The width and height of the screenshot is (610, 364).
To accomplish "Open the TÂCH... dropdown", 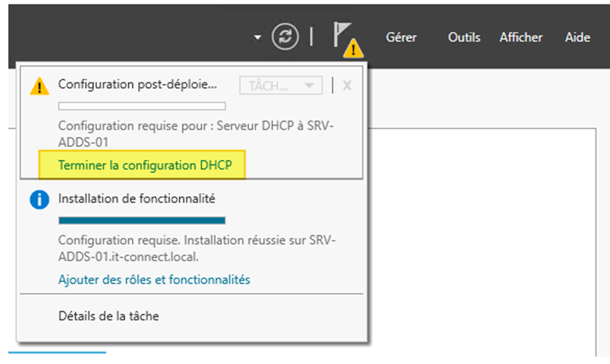I will 281,85.
